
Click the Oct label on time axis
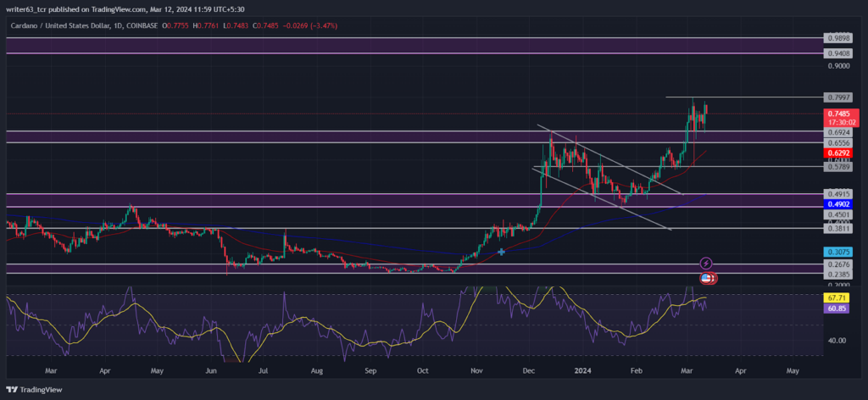tap(422, 370)
